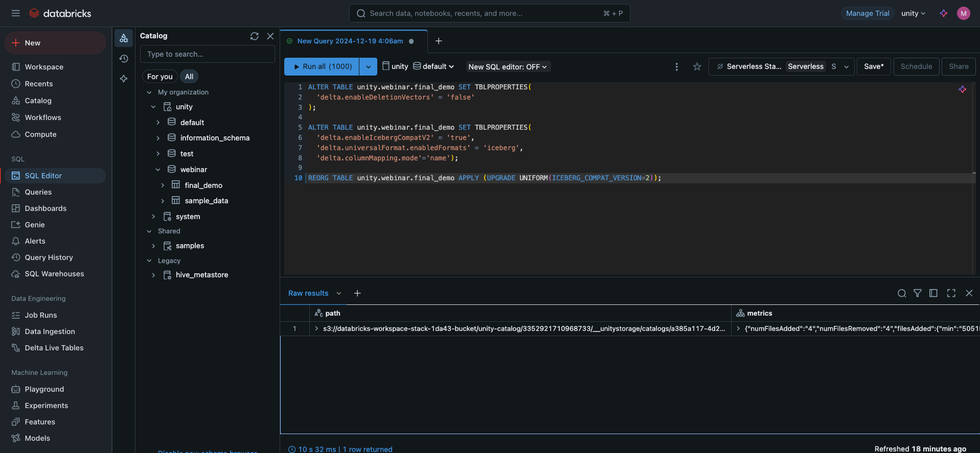Expand results panel to full screen
The width and height of the screenshot is (980, 453).
coord(951,293)
